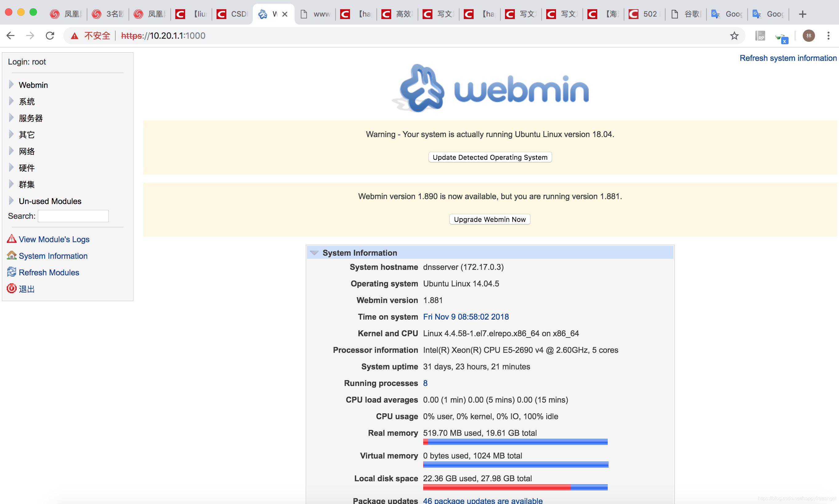Click the Real memory usage bar
839x504 pixels.
coord(515,442)
